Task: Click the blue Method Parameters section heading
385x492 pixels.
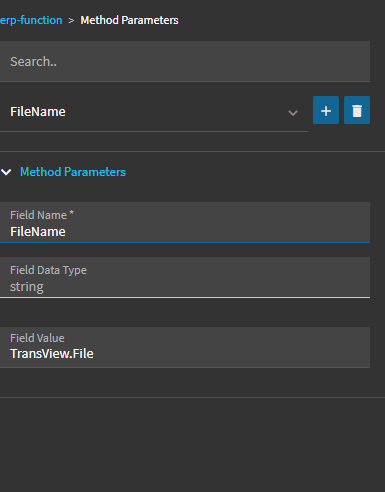Action: click(73, 172)
